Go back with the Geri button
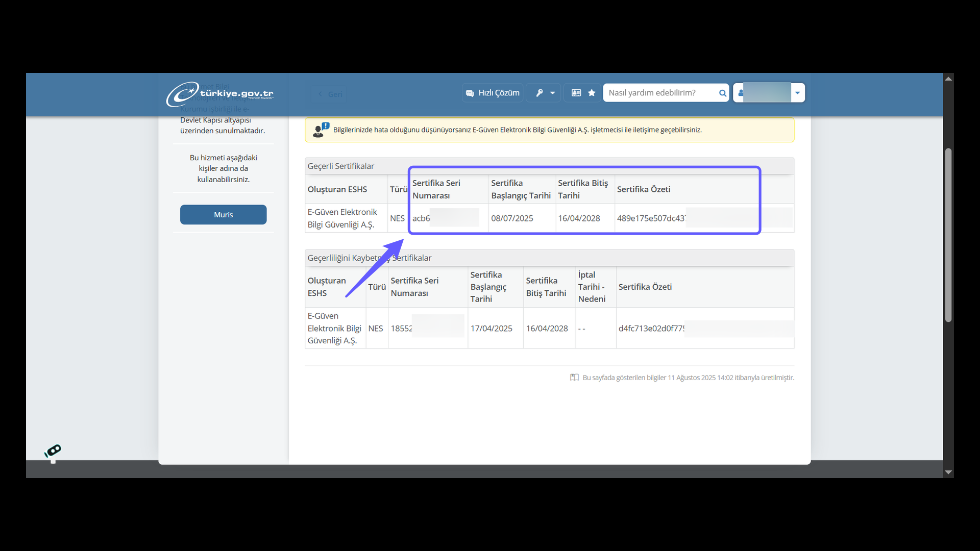 point(330,94)
